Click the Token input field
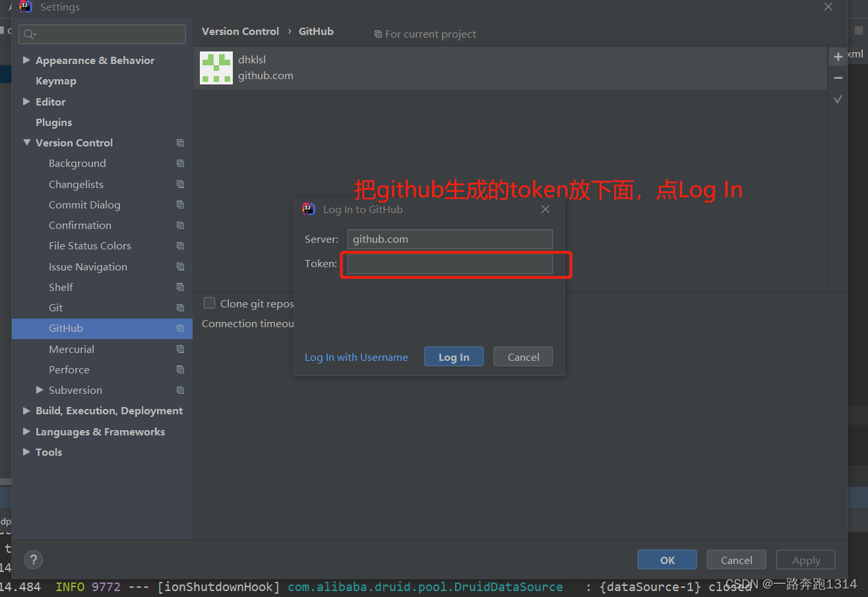This screenshot has width=868, height=597. pos(450,264)
